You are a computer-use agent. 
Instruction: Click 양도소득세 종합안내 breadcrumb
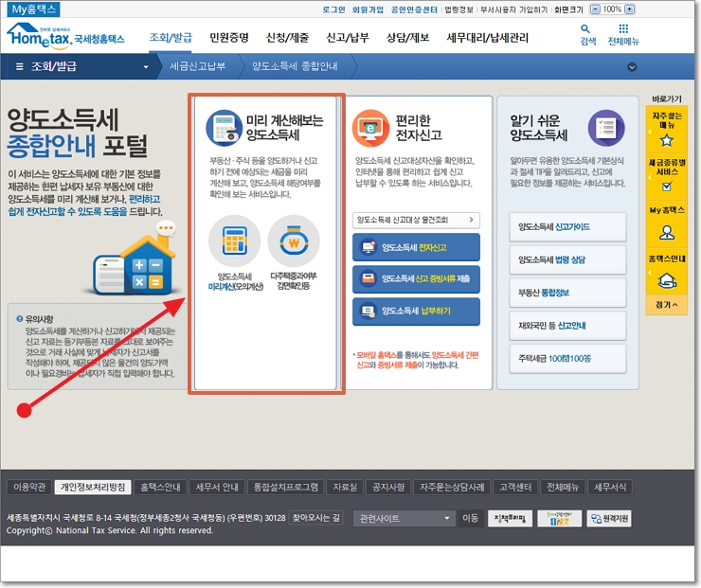pos(295,66)
